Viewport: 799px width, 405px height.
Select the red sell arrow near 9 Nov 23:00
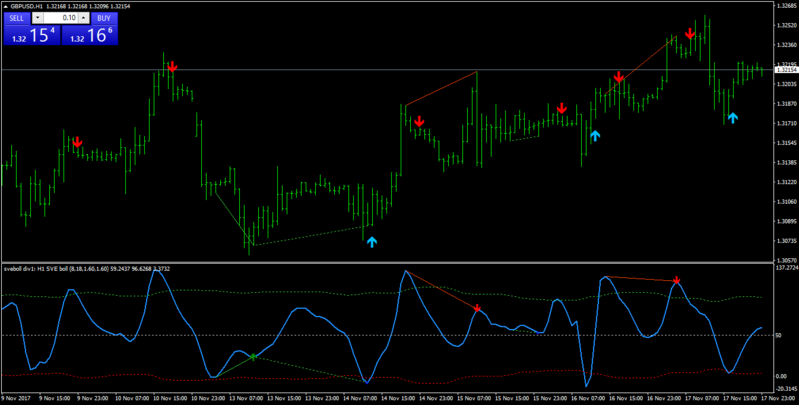coord(77,142)
